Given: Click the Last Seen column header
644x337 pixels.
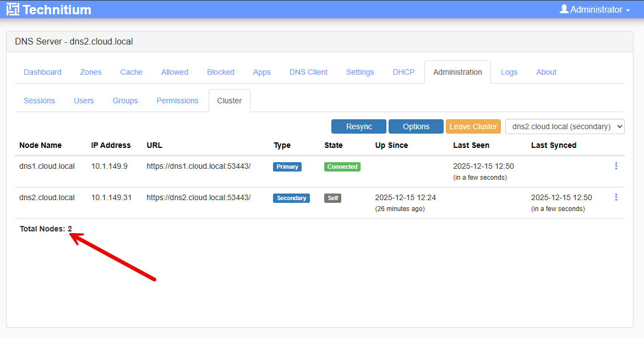Looking at the screenshot, I should (x=471, y=145).
